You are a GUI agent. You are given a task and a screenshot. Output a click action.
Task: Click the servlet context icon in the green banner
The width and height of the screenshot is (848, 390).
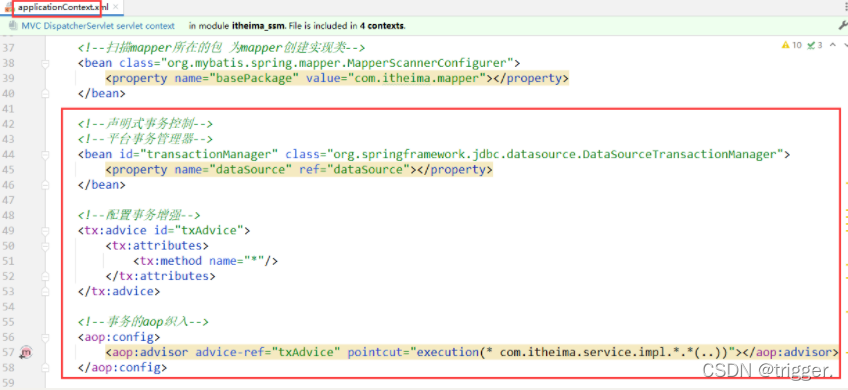(x=12, y=25)
